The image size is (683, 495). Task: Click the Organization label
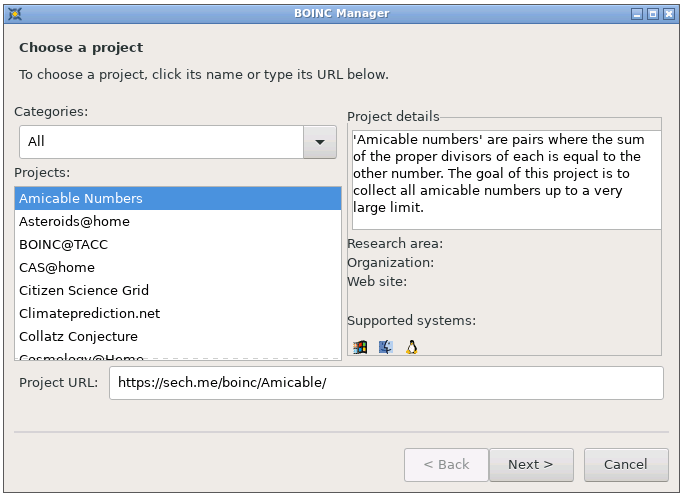391,263
